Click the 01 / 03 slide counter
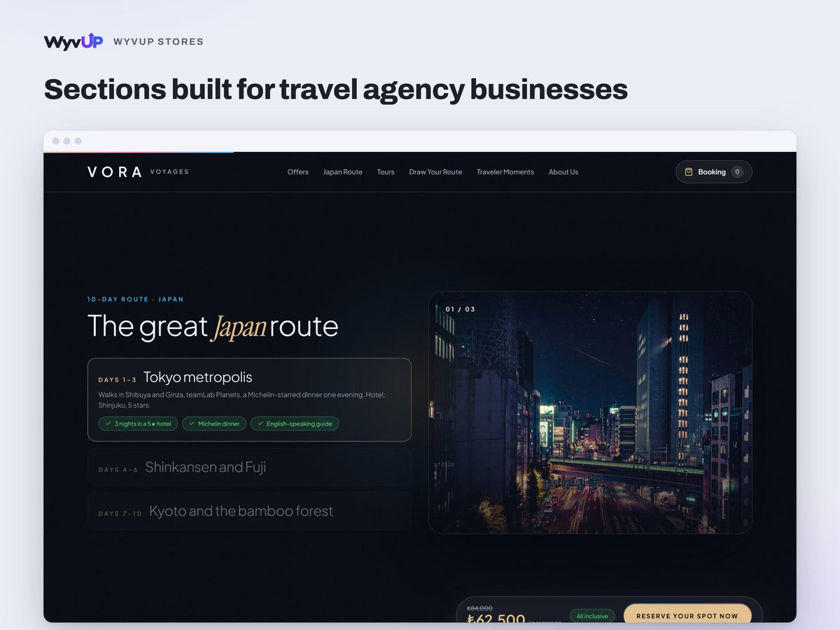This screenshot has height=630, width=840. point(460,309)
